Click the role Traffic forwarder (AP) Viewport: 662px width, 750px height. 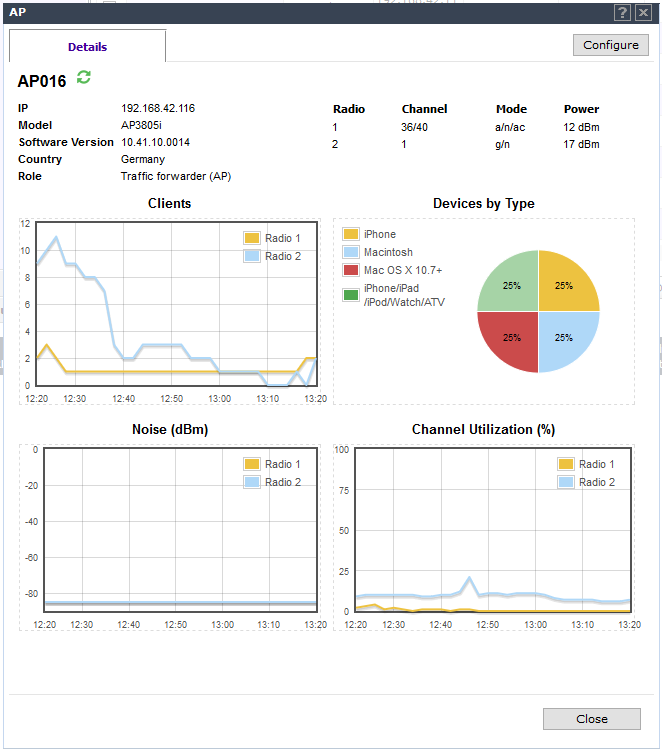(x=176, y=176)
